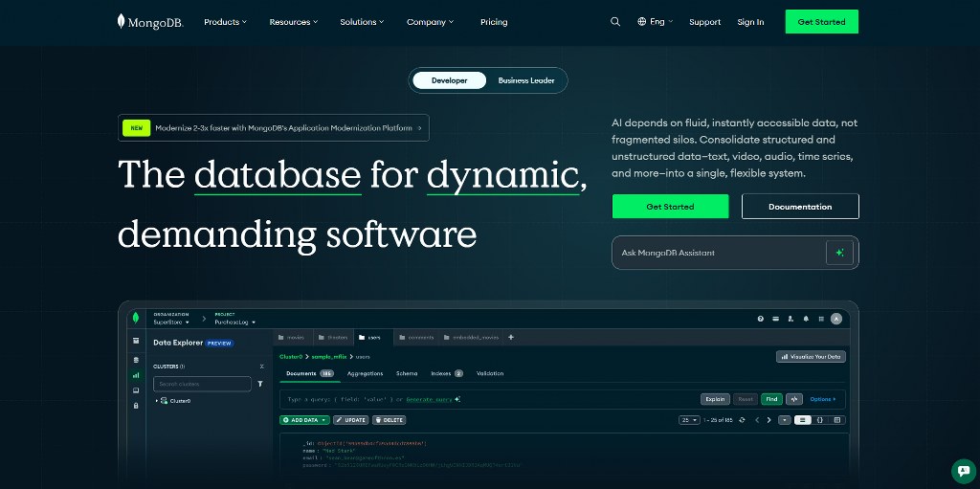Viewport: 980px width, 489px height.
Task: Click the refresh icon beside 1 – 25 of 185
Action: [742, 420]
